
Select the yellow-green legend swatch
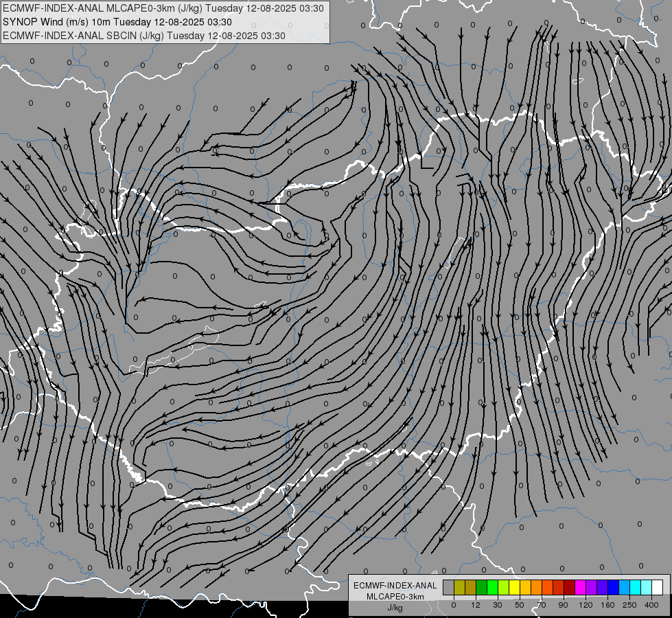click(x=504, y=587)
